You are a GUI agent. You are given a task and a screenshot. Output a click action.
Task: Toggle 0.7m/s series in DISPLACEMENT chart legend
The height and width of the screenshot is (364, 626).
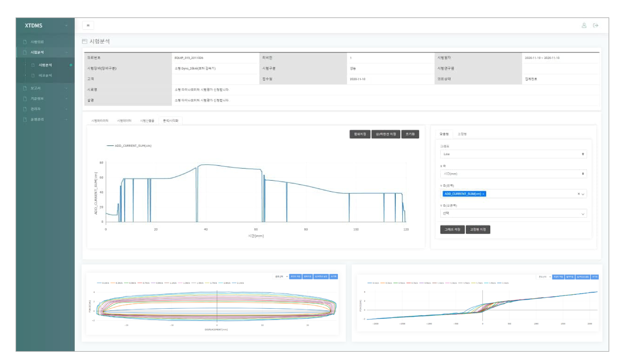(143, 283)
